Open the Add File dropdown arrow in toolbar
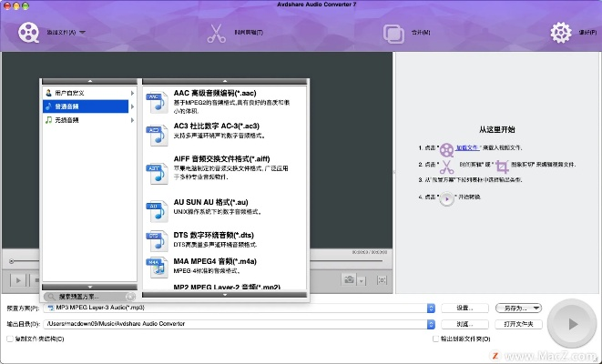The height and width of the screenshot is (364, 602). tap(82, 33)
